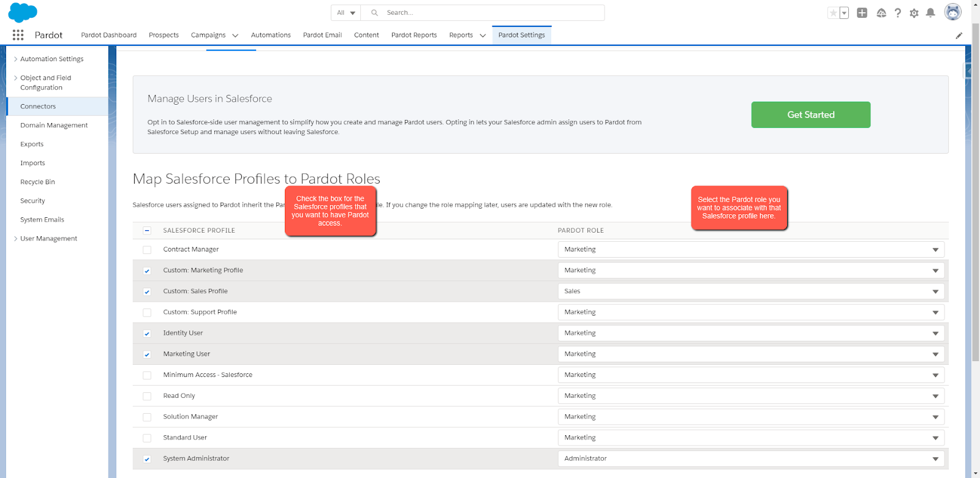
Task: Switch to the Automations tab
Action: pyautogui.click(x=271, y=35)
